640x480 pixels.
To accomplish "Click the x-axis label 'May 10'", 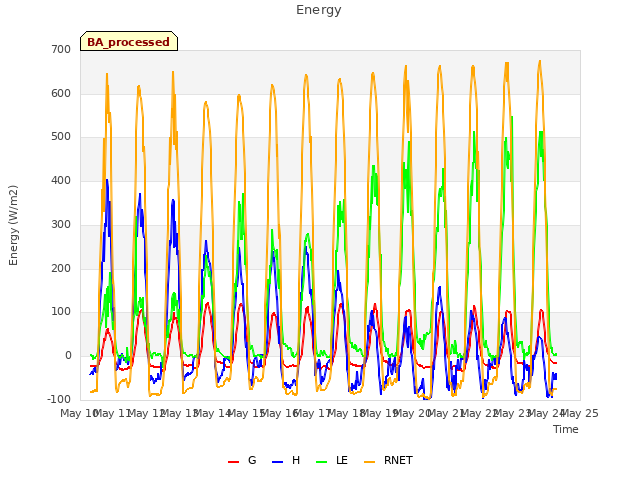I will pyautogui.click(x=78, y=413).
